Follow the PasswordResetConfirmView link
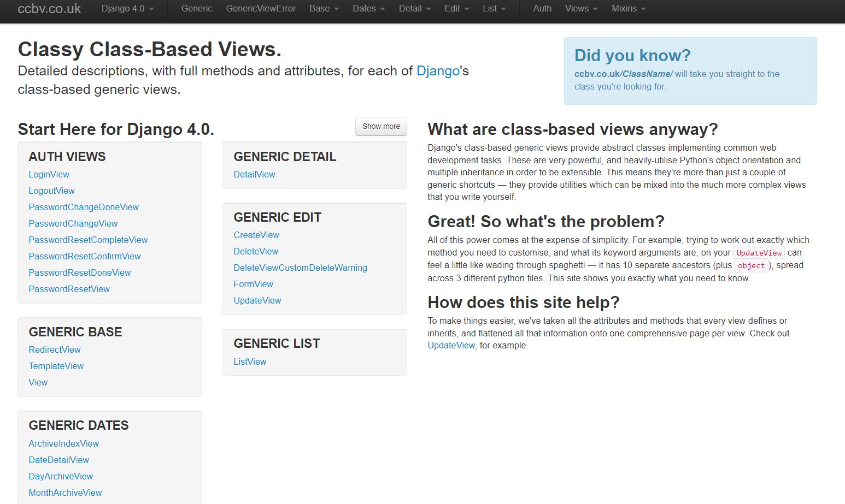 coord(85,256)
